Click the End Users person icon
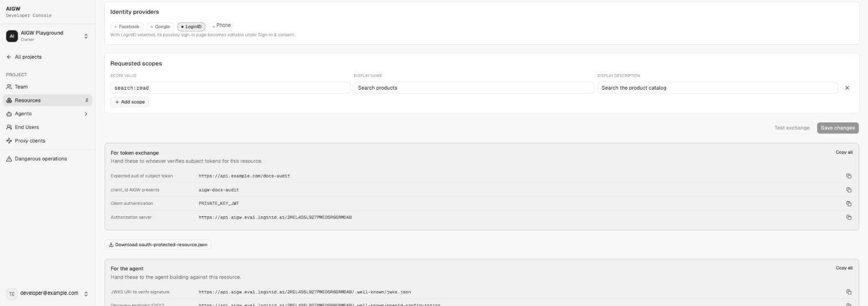This screenshot has height=306, width=868. tap(9, 127)
